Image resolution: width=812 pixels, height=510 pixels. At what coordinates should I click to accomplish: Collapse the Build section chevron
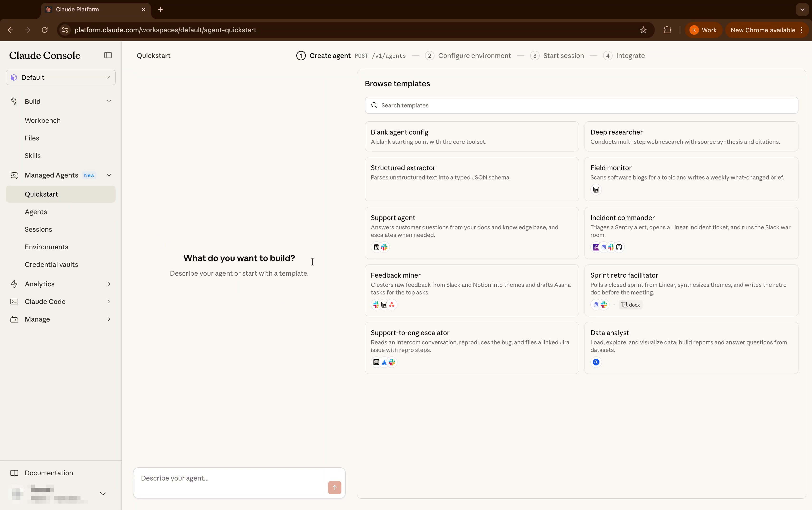click(109, 101)
